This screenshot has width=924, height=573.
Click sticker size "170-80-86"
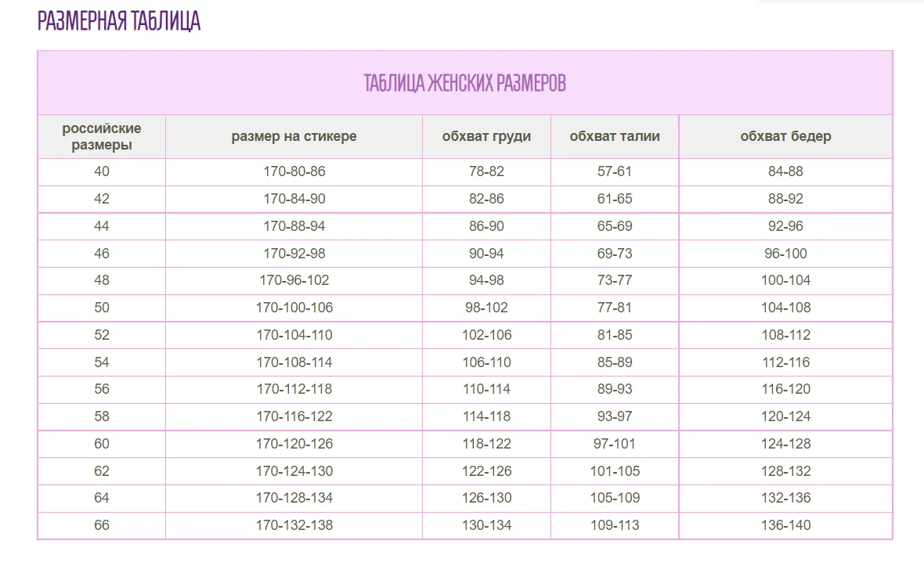coord(294,171)
